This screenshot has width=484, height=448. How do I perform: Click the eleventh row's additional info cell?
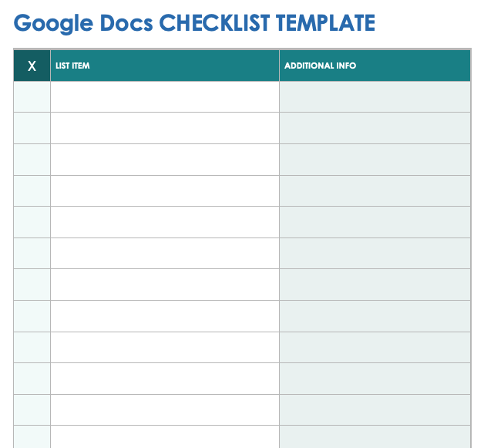(x=375, y=410)
